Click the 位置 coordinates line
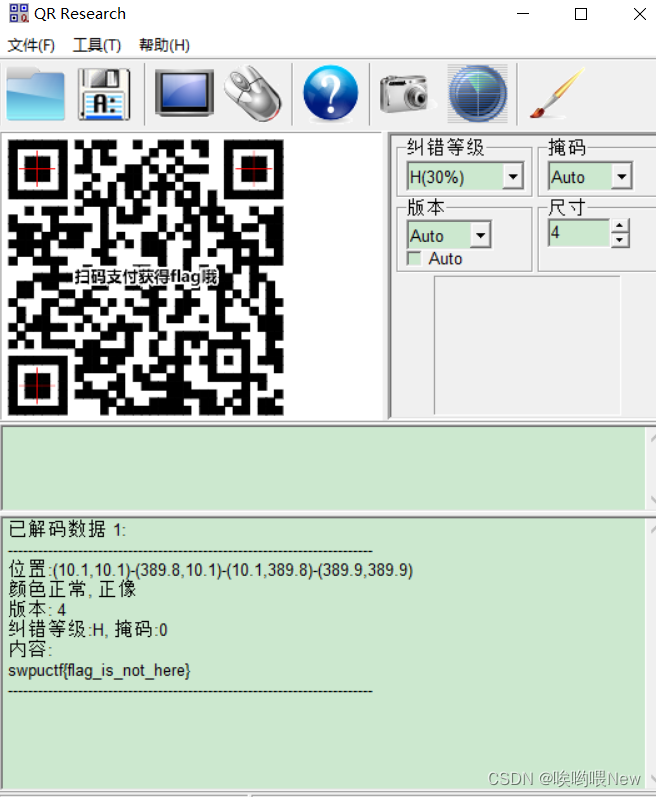 click(211, 570)
